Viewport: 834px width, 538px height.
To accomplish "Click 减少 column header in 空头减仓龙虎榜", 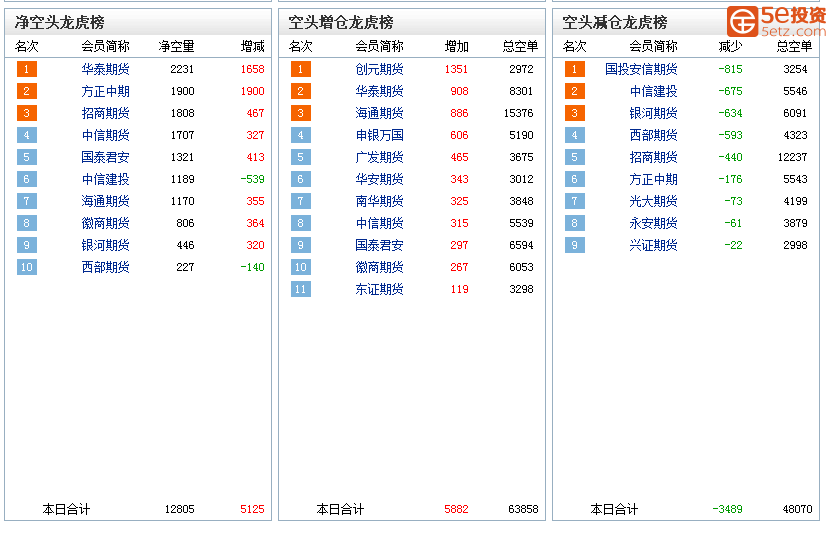I will pyautogui.click(x=730, y=47).
